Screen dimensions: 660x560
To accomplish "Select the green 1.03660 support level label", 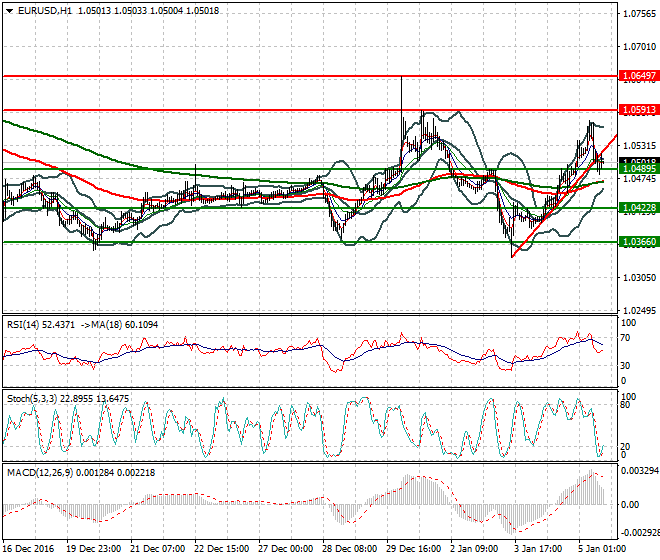I will pyautogui.click(x=639, y=242).
